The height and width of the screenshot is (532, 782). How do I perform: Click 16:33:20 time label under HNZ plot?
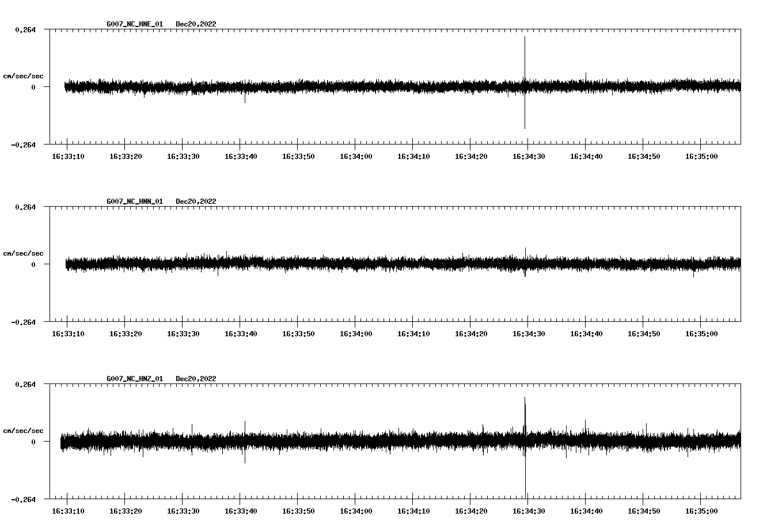click(x=126, y=511)
